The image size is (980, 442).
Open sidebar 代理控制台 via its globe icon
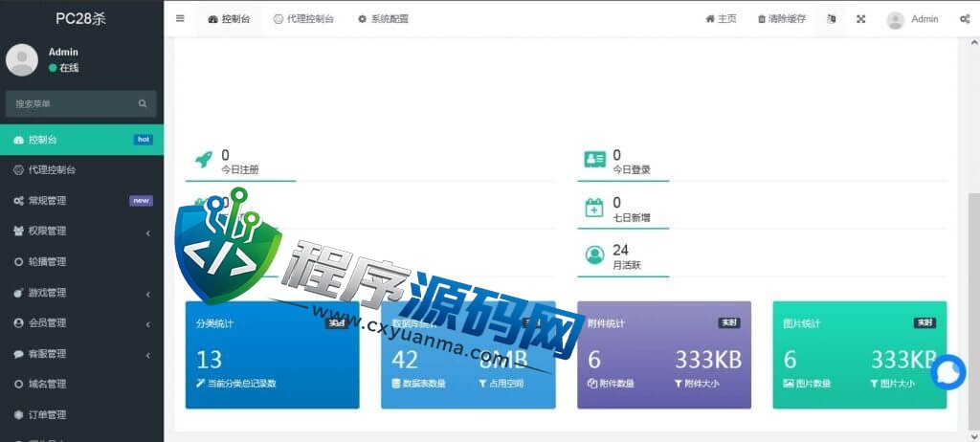[18, 170]
